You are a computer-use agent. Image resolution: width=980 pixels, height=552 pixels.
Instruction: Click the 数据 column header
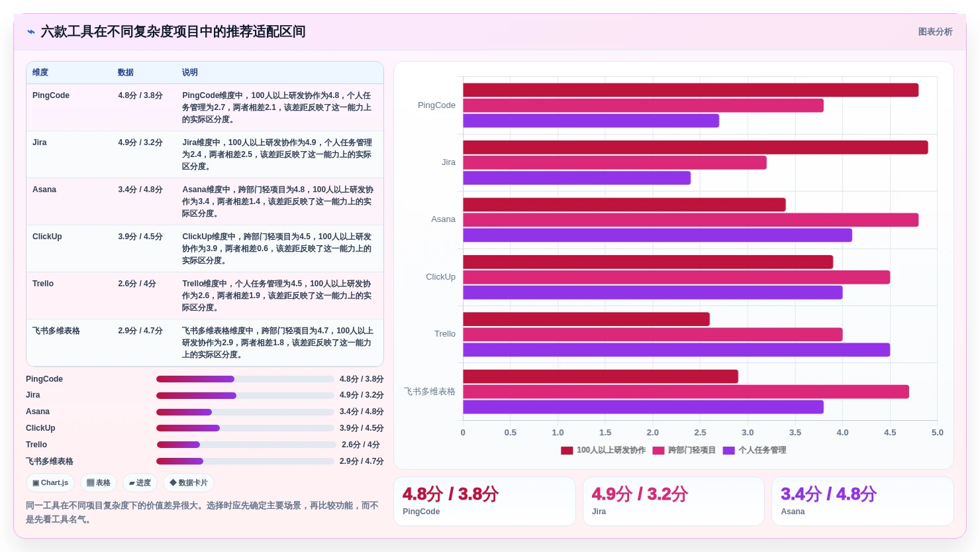[126, 72]
